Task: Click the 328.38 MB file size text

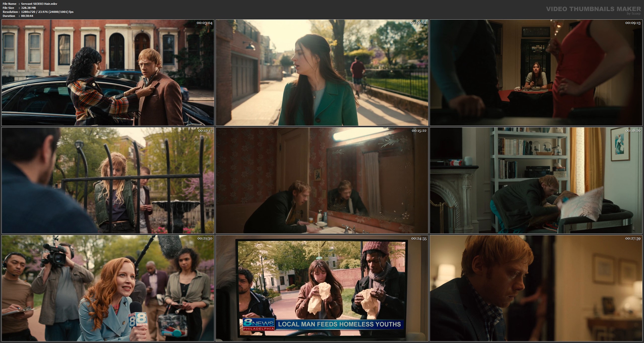Action: tap(28, 8)
